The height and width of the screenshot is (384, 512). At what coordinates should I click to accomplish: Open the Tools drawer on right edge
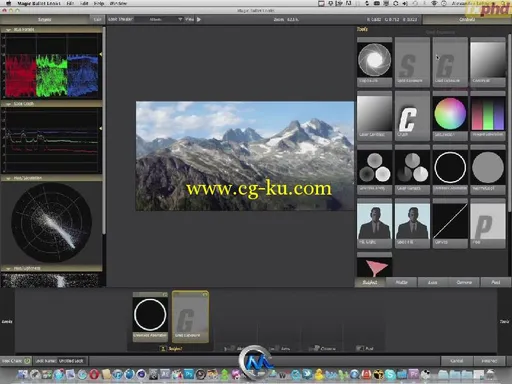pyautogui.click(x=504, y=321)
